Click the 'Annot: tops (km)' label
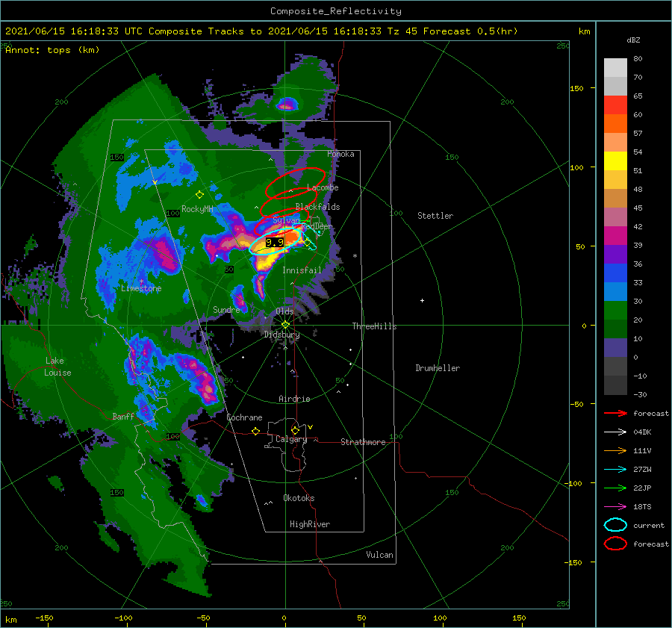The image size is (672, 628). pyautogui.click(x=52, y=50)
